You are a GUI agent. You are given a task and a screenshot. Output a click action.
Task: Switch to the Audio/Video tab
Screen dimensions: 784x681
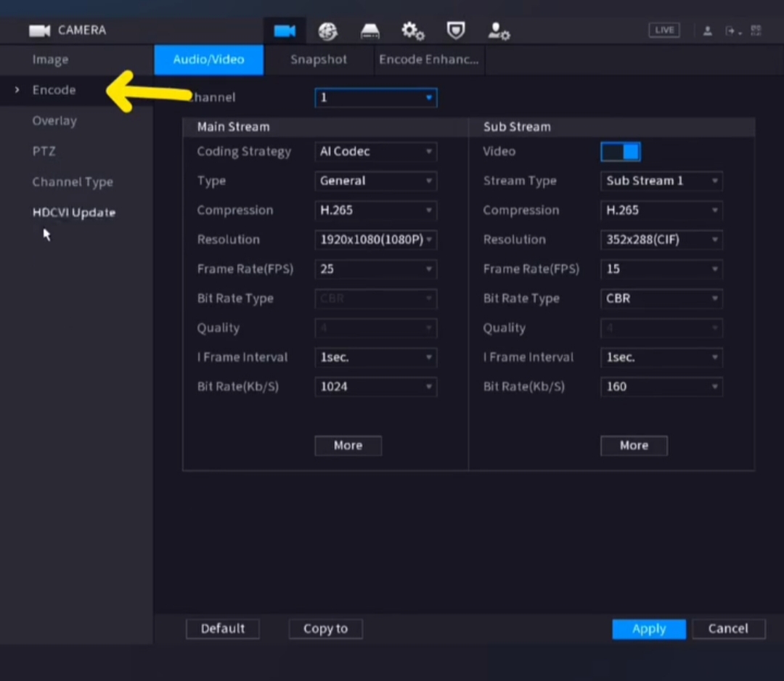coord(208,60)
